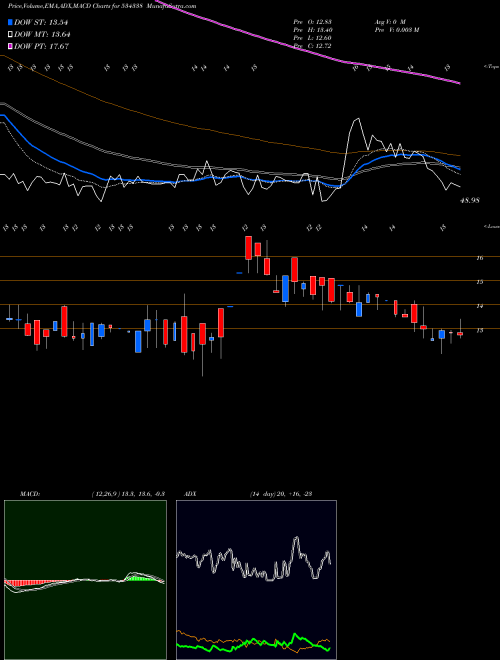The image size is (500, 660).
Task: Click the 13 price axis label
Action: pyautogui.click(x=479, y=330)
